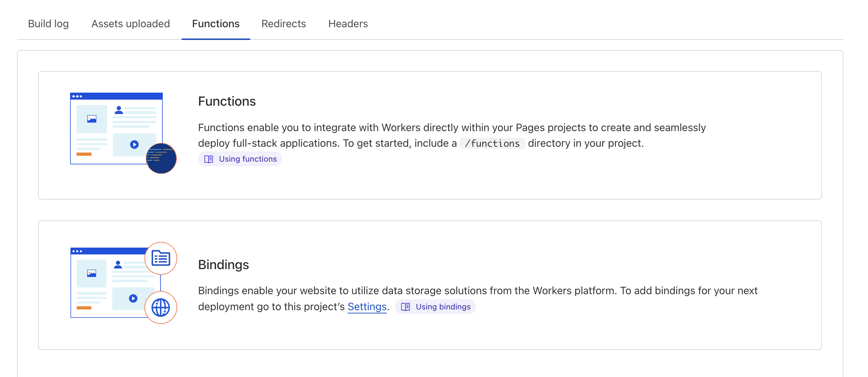Click the book icon beside Using functions
The image size is (868, 377).
click(209, 159)
